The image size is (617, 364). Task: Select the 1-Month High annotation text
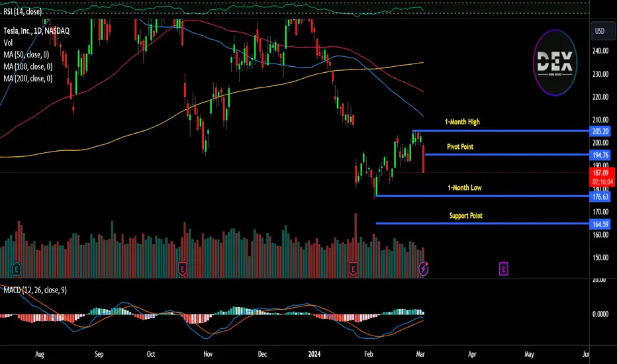pyautogui.click(x=462, y=122)
